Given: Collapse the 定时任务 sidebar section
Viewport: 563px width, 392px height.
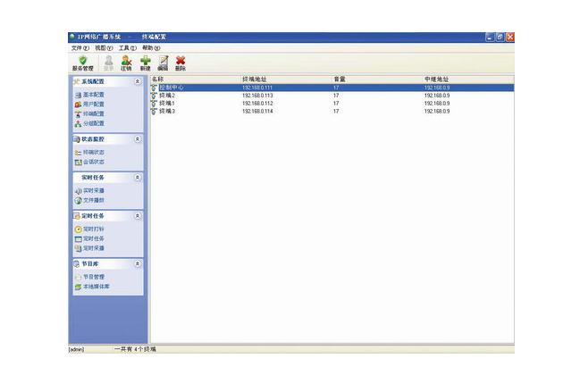Looking at the screenshot, I should [138, 216].
